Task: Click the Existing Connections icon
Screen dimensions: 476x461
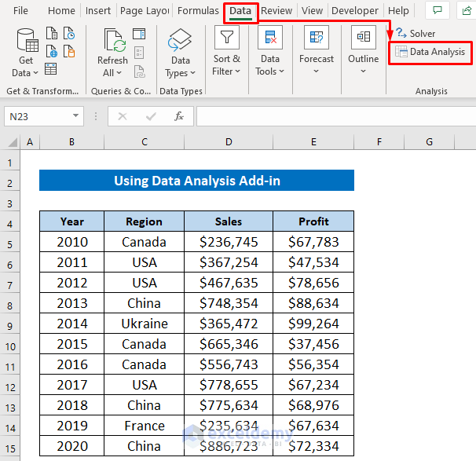Action: click(69, 51)
